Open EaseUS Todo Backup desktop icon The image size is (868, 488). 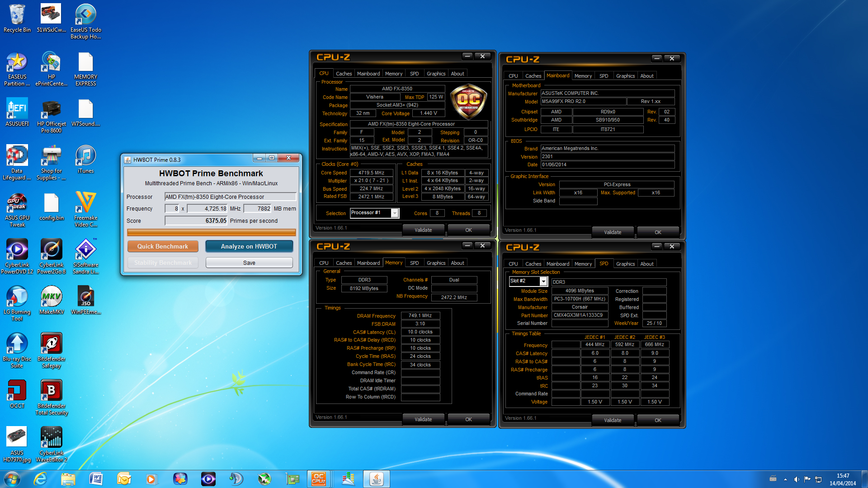(x=85, y=22)
